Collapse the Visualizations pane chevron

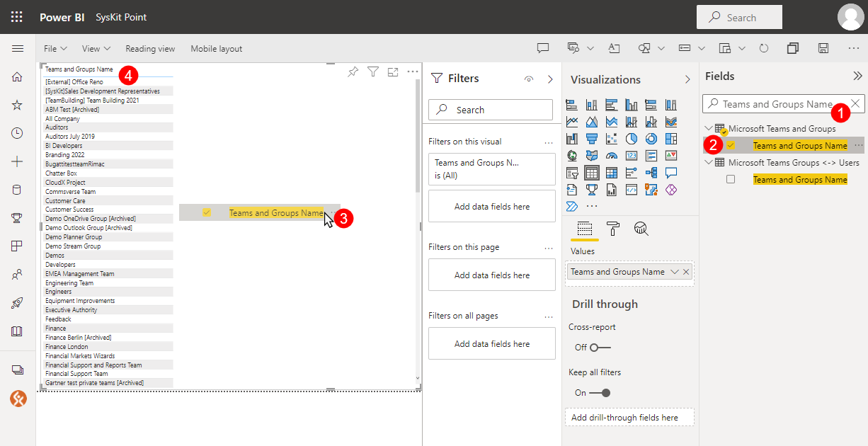(687, 79)
